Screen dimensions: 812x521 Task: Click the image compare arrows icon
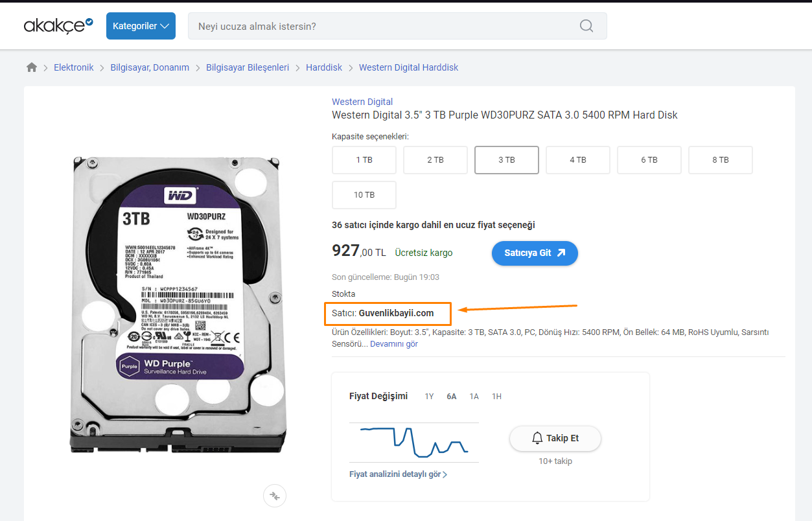click(275, 496)
